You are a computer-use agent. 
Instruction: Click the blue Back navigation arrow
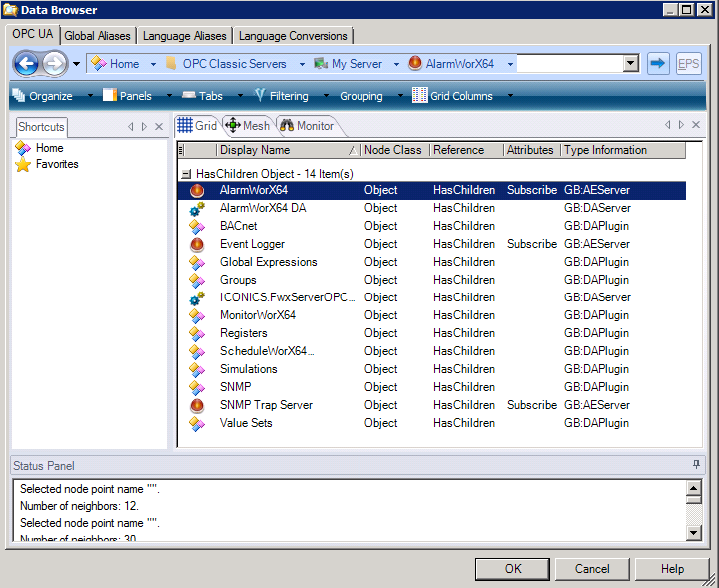pyautogui.click(x=26, y=64)
